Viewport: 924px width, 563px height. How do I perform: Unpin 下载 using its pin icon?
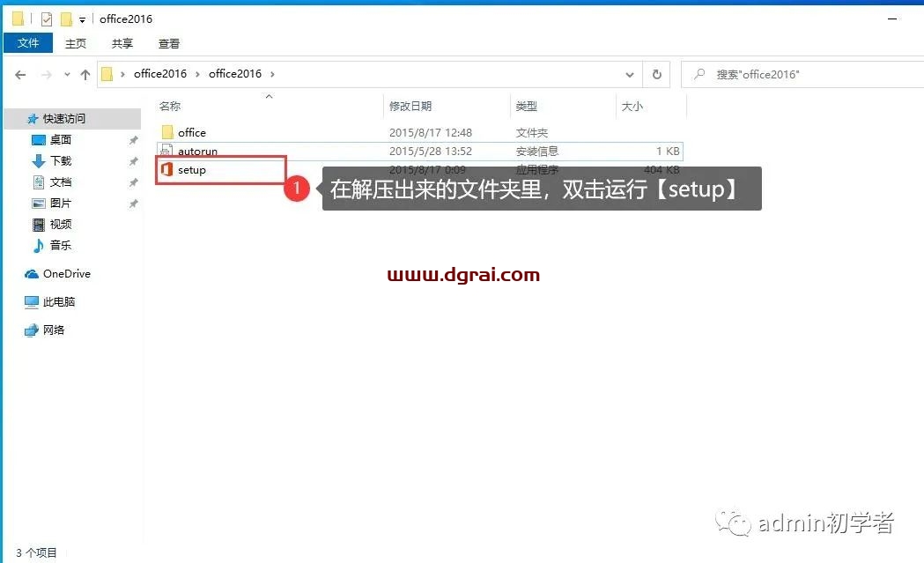(133, 161)
